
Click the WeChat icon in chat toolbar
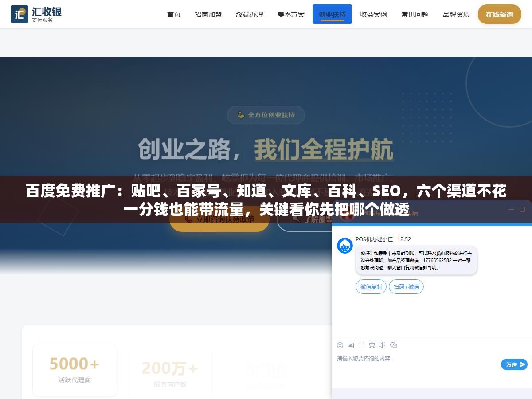(x=394, y=345)
